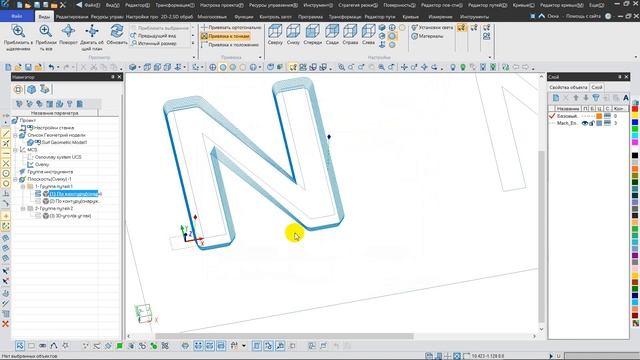Collapse the Плоскость(Сверху)-1 tree node
The image size is (640, 360).
click(16, 179)
